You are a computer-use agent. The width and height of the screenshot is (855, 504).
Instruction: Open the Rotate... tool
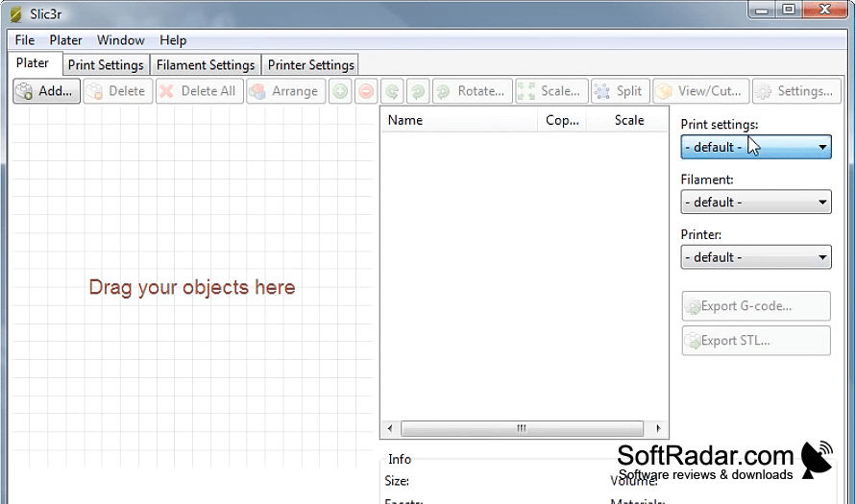coord(473,91)
